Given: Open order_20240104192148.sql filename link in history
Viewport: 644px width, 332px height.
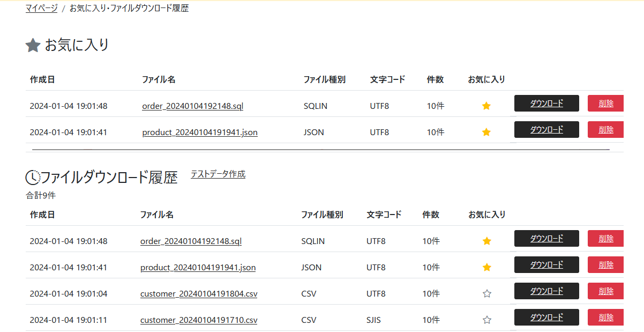Looking at the screenshot, I should point(191,241).
